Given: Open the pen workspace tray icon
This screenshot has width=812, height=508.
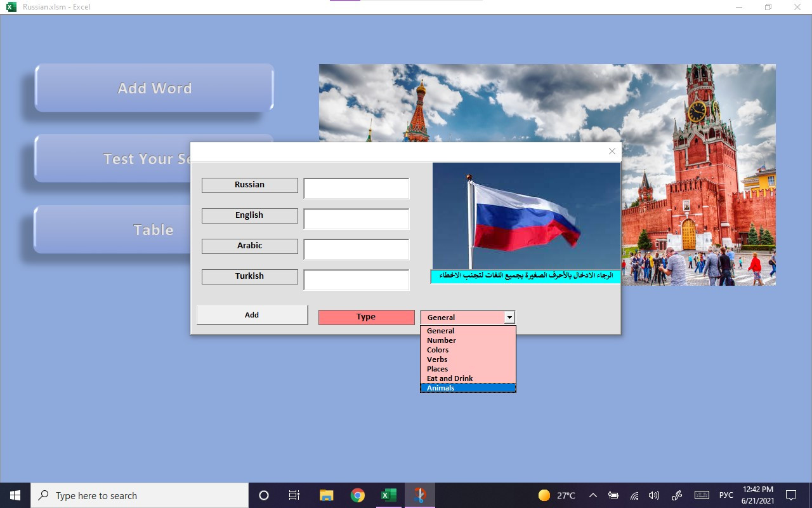Looking at the screenshot, I should (x=677, y=495).
